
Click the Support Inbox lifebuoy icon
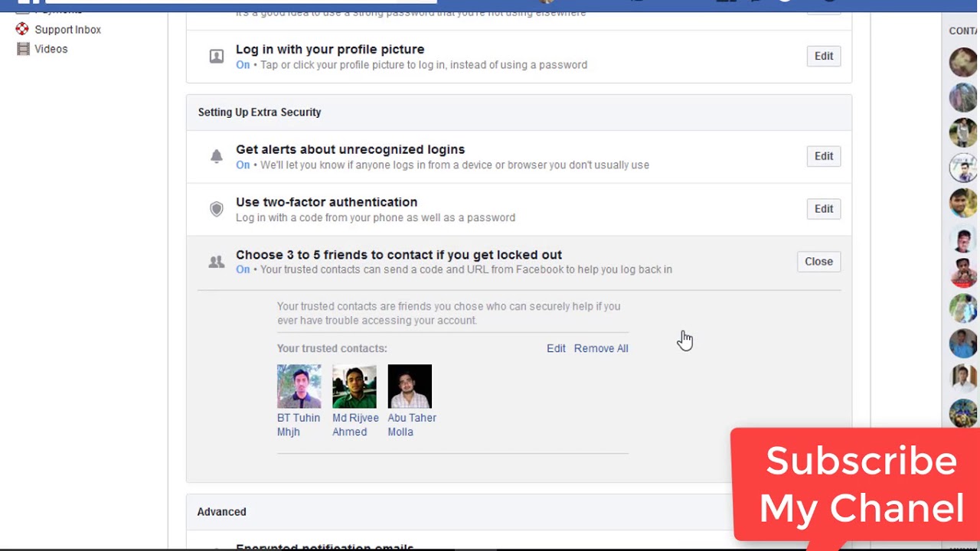click(22, 29)
